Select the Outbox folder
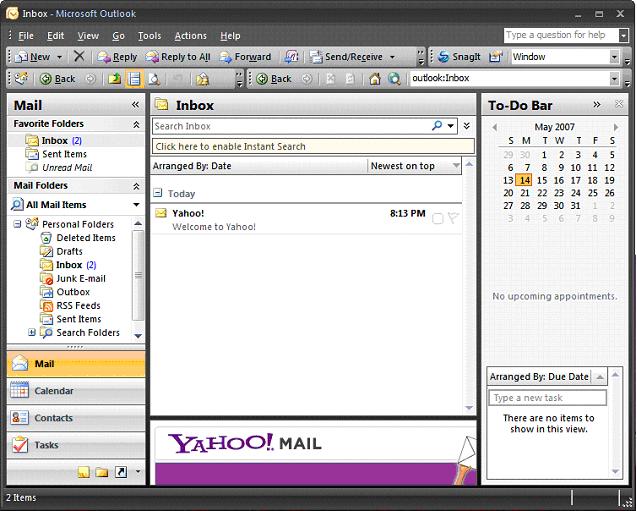Viewport: 637px width, 511px height. point(65,292)
